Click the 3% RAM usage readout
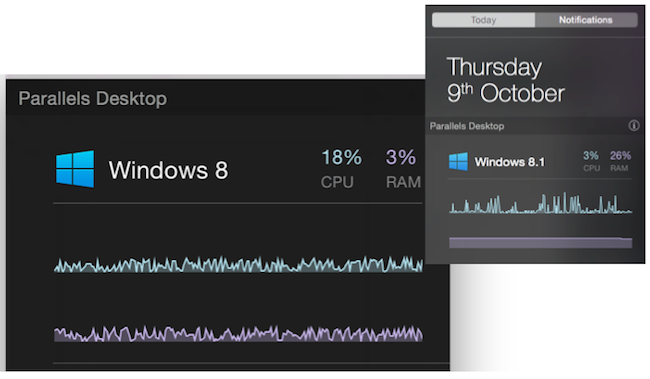 click(400, 158)
